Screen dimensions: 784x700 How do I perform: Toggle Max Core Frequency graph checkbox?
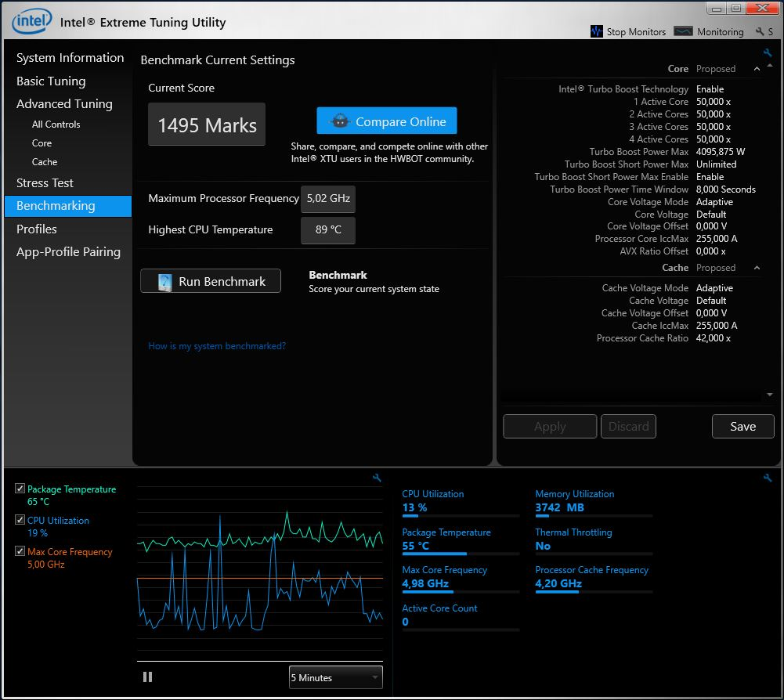click(x=20, y=551)
